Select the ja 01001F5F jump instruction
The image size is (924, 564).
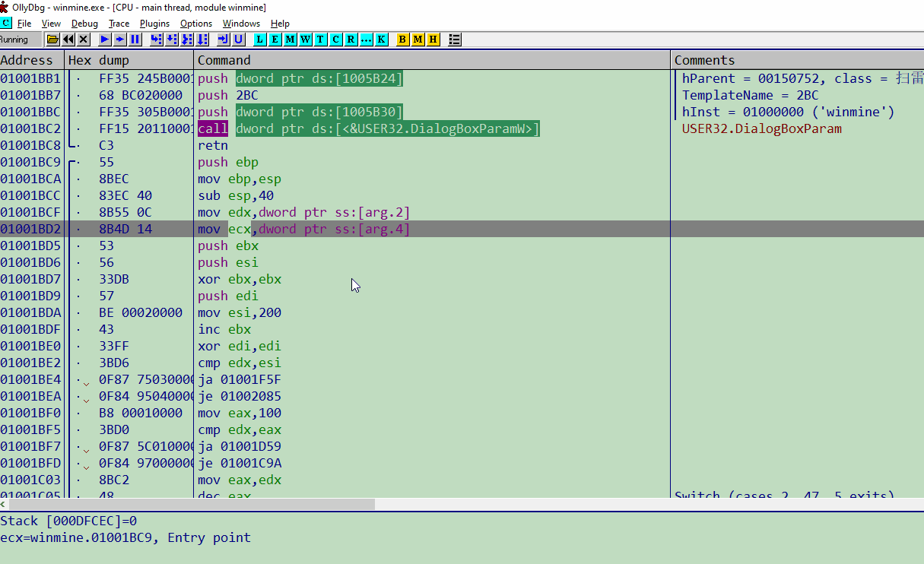240,379
